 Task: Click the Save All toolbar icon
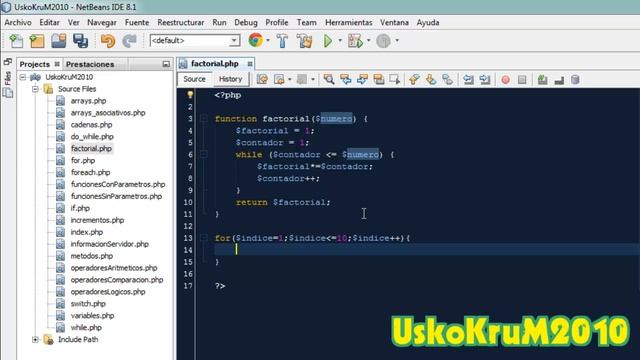(x=80, y=41)
